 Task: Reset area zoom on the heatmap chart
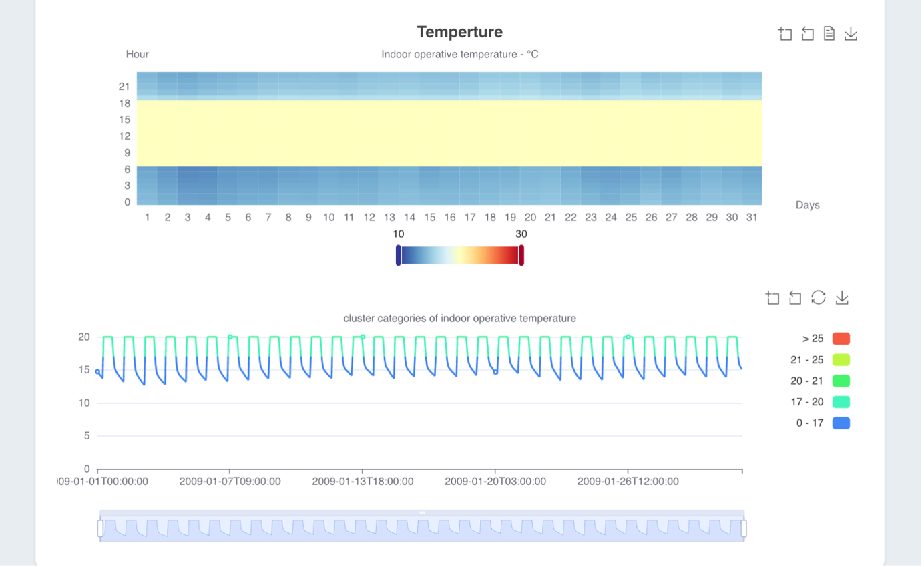[x=807, y=34]
